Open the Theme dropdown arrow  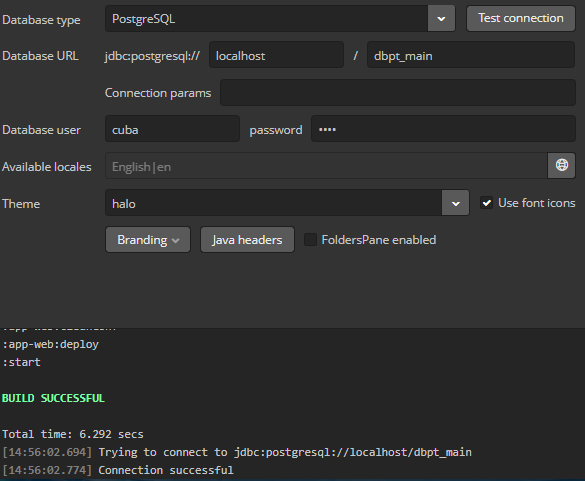click(456, 203)
